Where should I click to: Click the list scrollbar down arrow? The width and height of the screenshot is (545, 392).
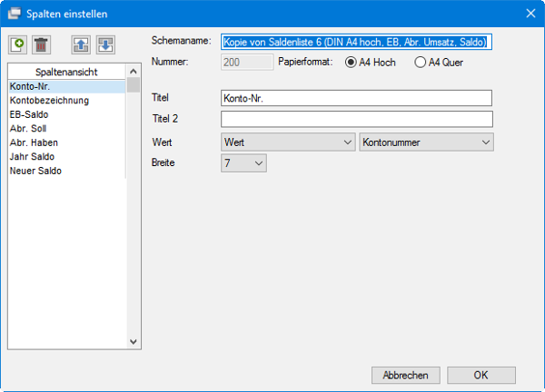[134, 342]
